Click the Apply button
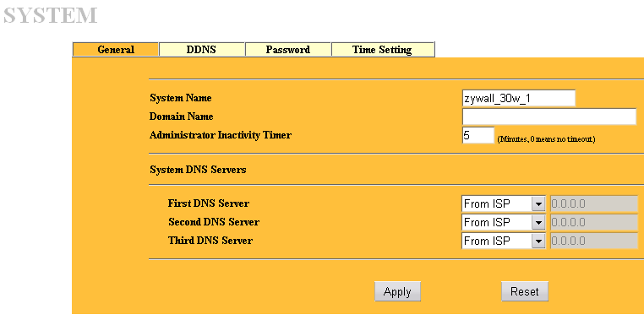Image resolution: width=644 pixels, height=320 pixels. tap(397, 291)
